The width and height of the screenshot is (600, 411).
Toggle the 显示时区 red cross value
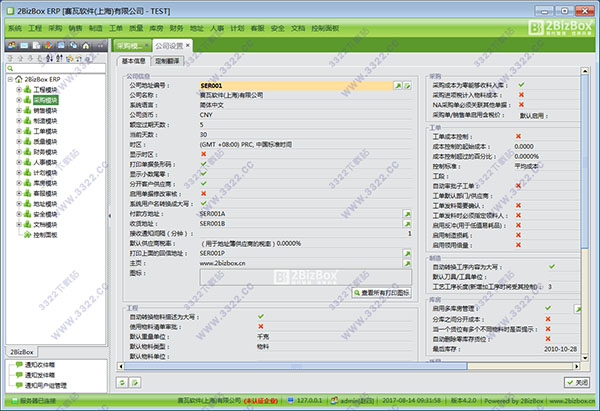[x=204, y=154]
